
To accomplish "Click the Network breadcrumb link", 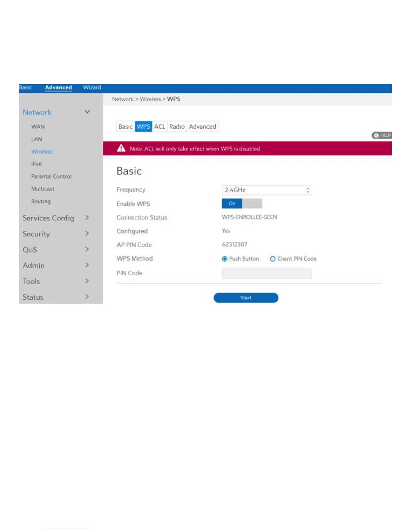I will [123, 99].
